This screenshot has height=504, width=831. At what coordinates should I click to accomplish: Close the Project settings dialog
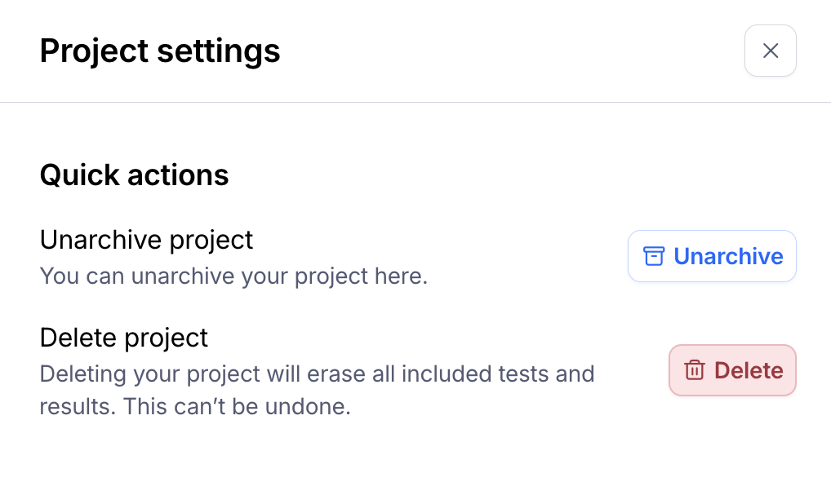pos(770,51)
